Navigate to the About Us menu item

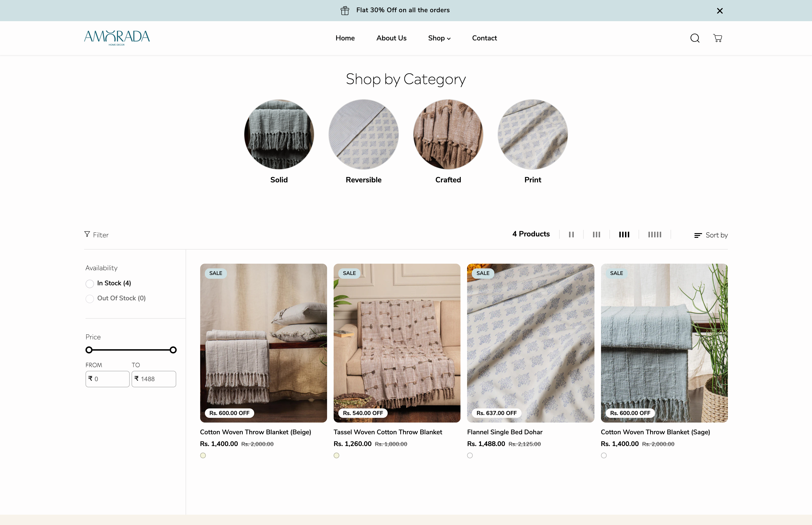391,38
